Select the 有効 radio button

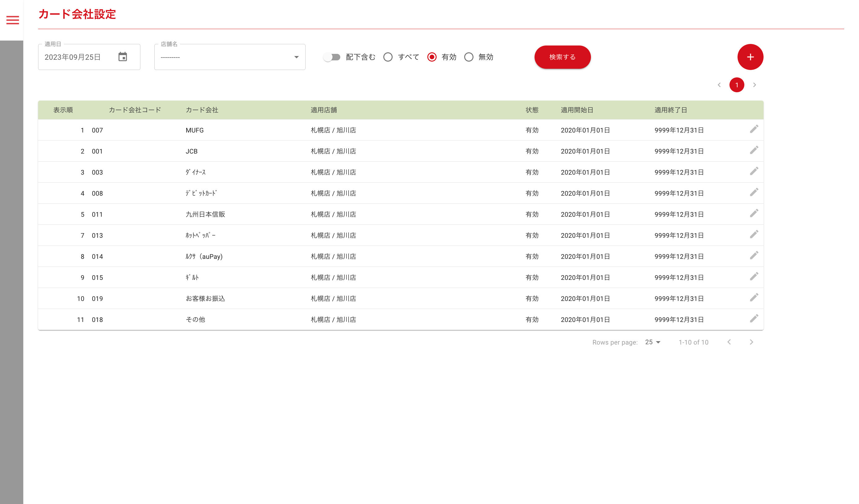point(432,57)
